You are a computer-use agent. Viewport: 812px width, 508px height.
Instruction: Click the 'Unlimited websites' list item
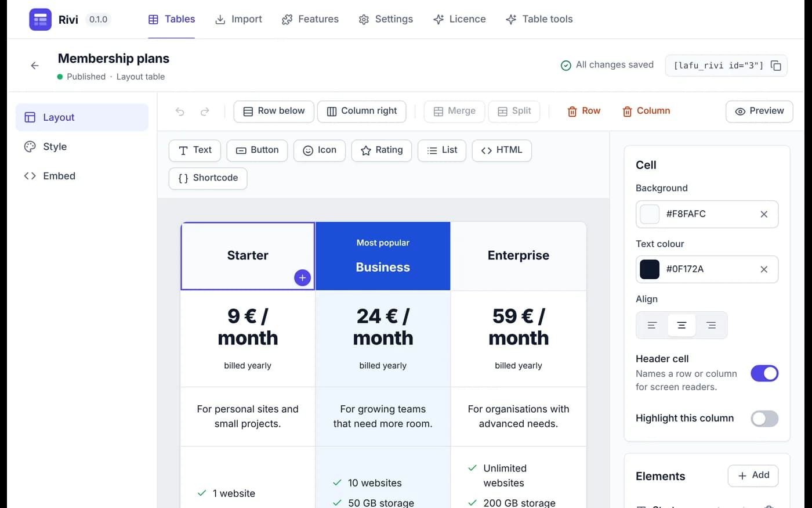(x=497, y=476)
